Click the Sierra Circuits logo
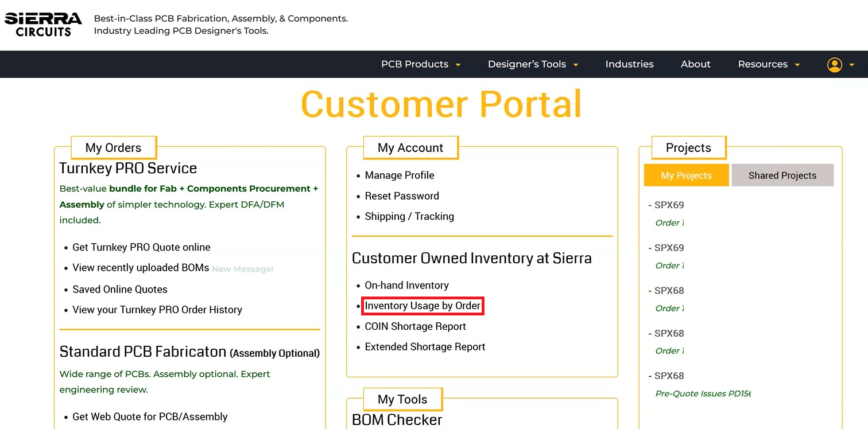The image size is (868, 429). [43, 25]
